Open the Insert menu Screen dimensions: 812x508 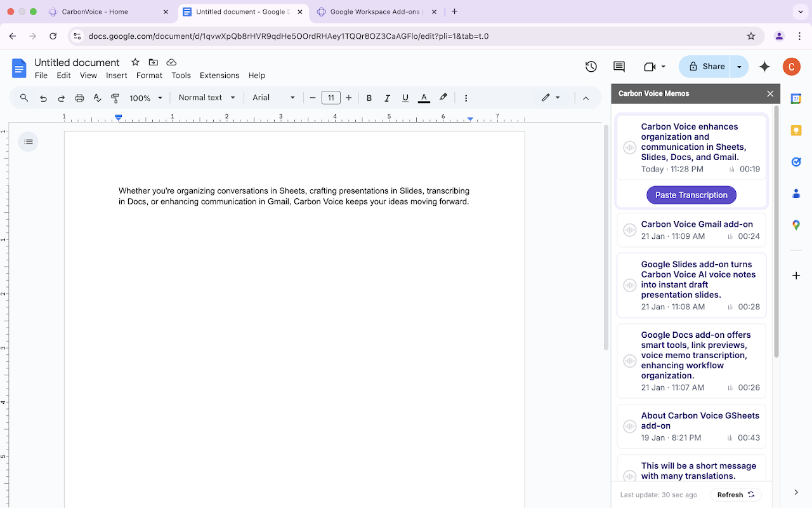point(117,75)
